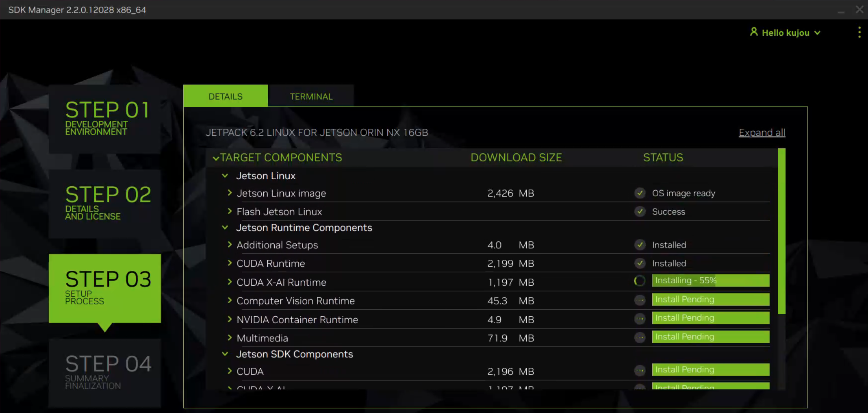
Task: Click the JetPack 6.2 Linux title text
Action: (317, 133)
